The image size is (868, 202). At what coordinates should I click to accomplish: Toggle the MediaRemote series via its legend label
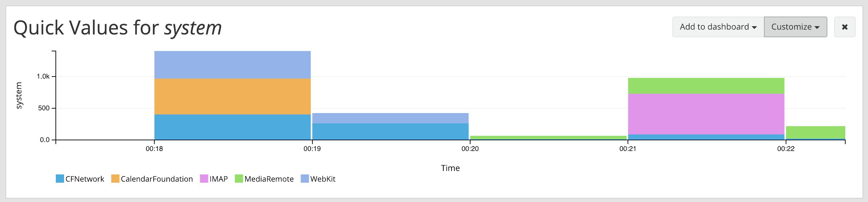point(269,179)
